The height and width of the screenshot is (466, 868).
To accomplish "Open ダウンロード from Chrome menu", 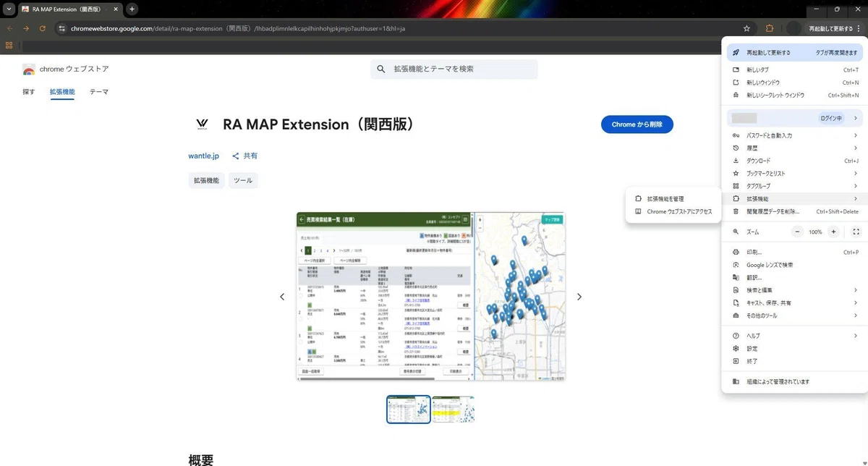I will [795, 161].
